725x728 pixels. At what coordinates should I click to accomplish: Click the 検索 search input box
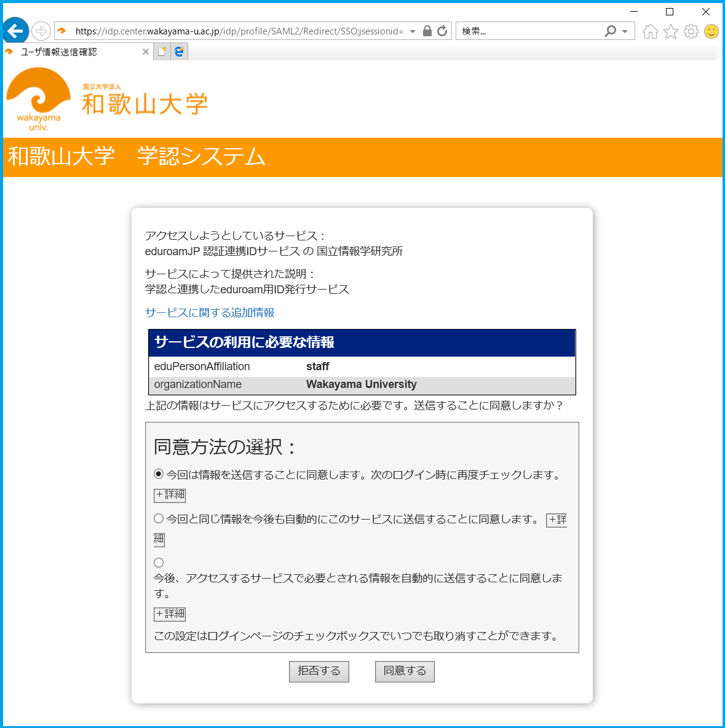pyautogui.click(x=529, y=31)
